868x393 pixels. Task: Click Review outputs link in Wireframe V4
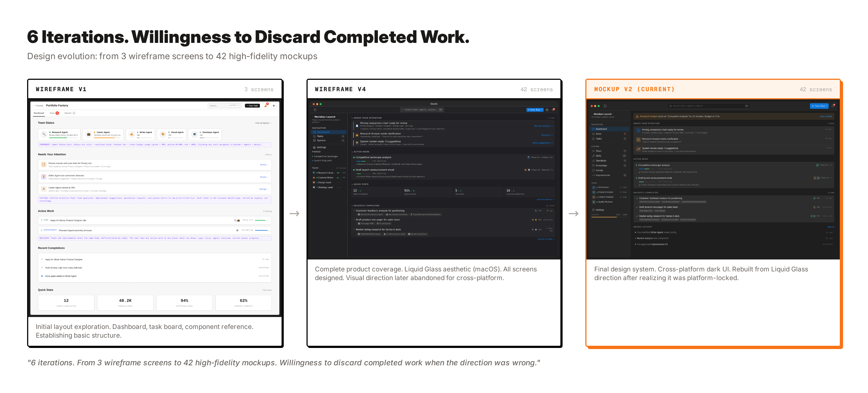pos(543,126)
